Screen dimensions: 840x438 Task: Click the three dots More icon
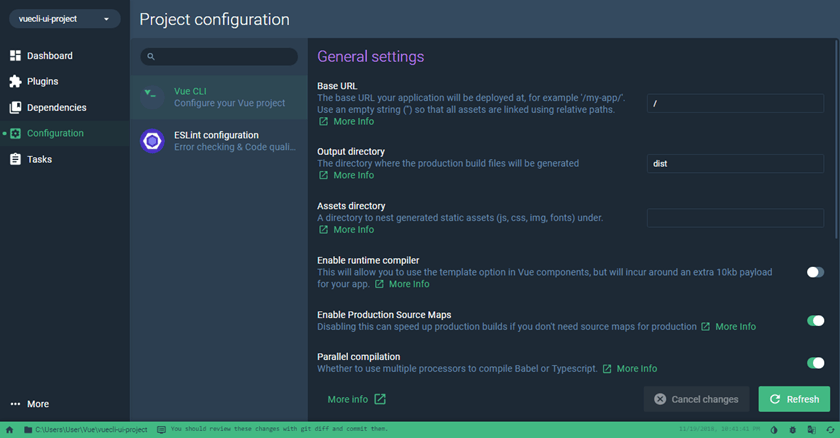coord(16,404)
